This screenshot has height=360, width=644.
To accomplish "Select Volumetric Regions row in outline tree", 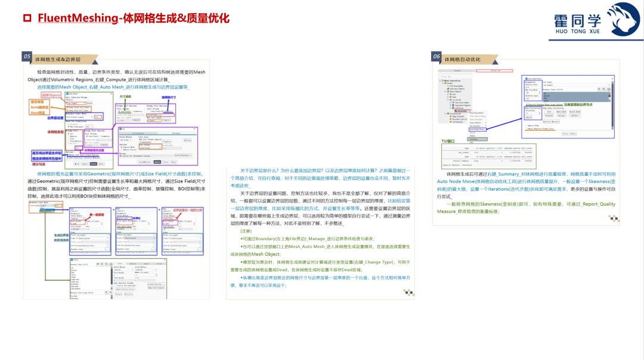I will point(462,105).
